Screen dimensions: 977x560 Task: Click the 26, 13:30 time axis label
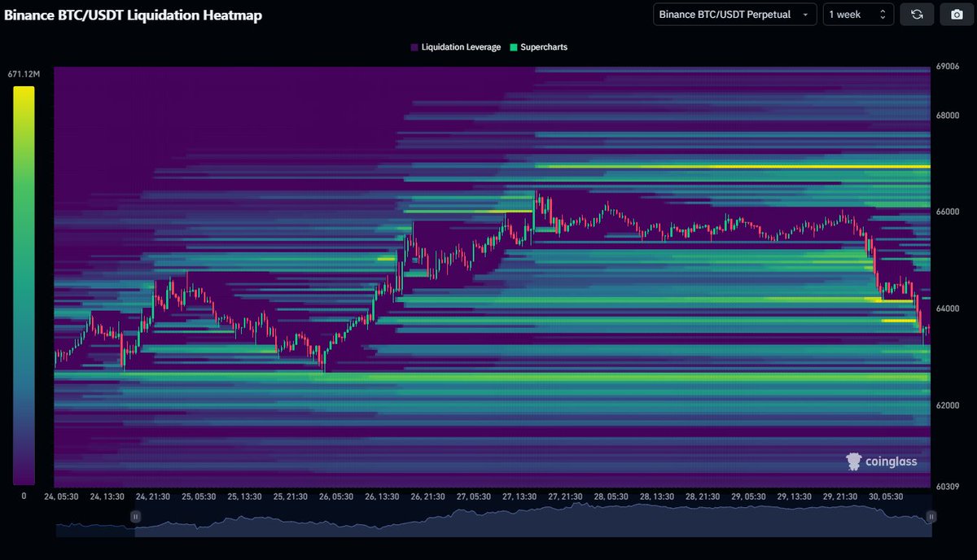[381, 496]
